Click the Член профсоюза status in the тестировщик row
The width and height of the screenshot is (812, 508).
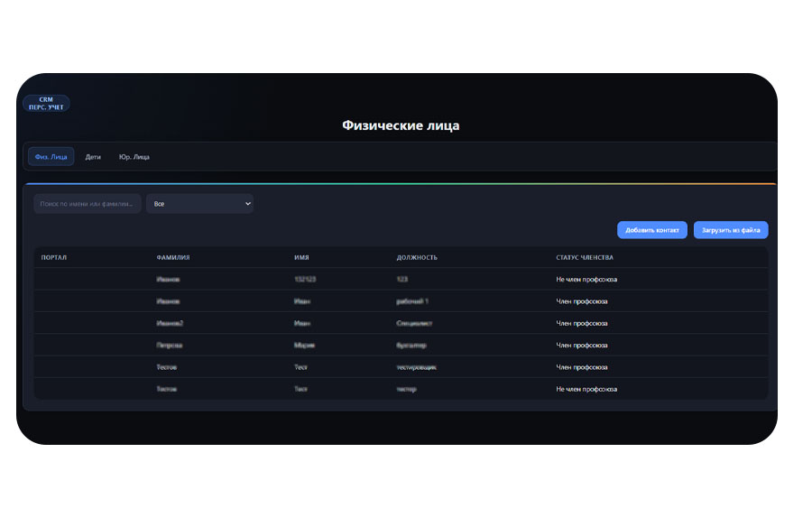[x=582, y=367]
